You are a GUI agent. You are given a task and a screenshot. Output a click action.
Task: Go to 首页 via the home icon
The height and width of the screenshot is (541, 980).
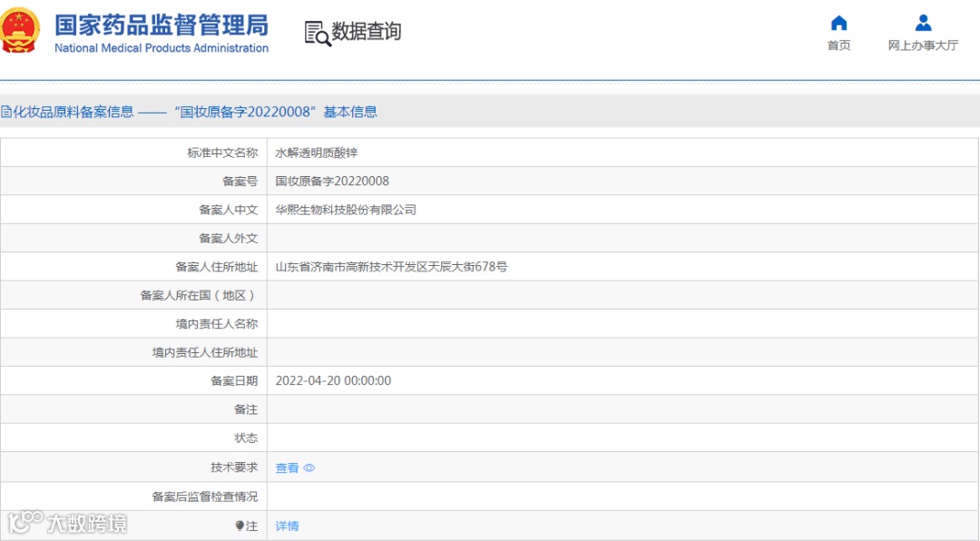point(838,23)
